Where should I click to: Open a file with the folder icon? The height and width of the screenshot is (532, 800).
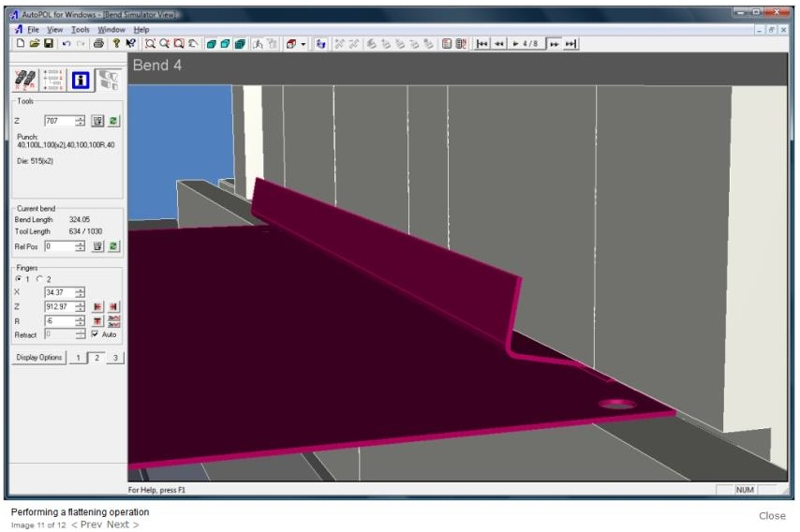pyautogui.click(x=35, y=44)
